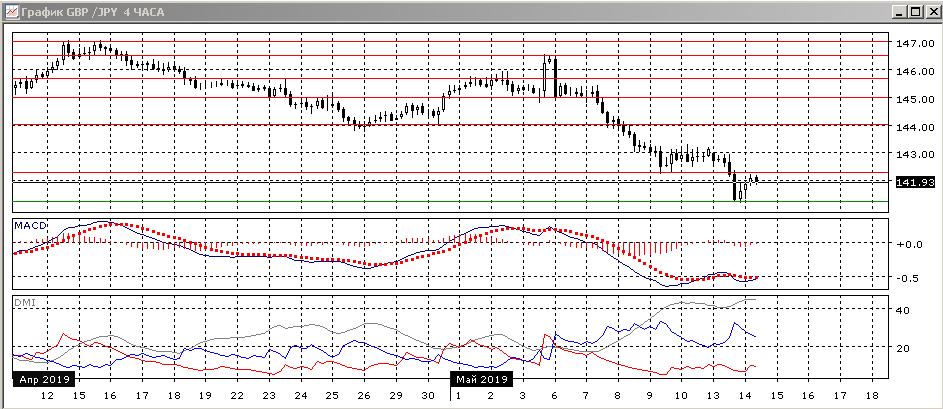Click the 20 level on DMI axis
Image resolution: width=943 pixels, height=409 pixels.
pos(901,348)
